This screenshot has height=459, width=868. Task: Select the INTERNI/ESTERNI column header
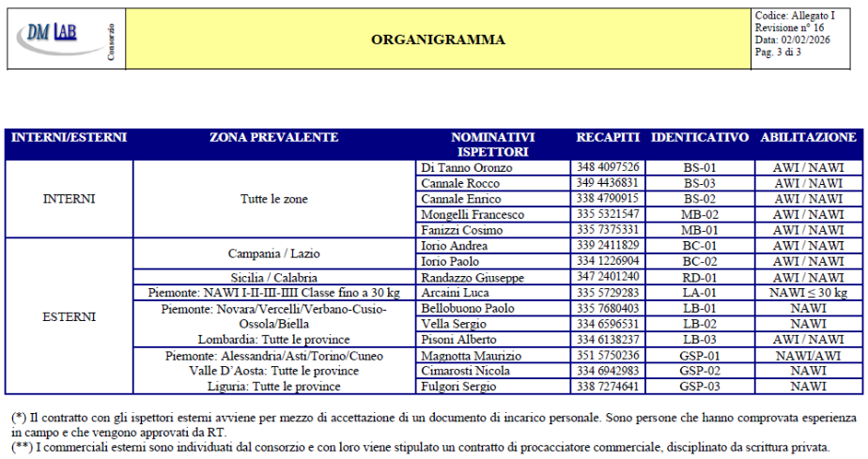click(x=69, y=138)
